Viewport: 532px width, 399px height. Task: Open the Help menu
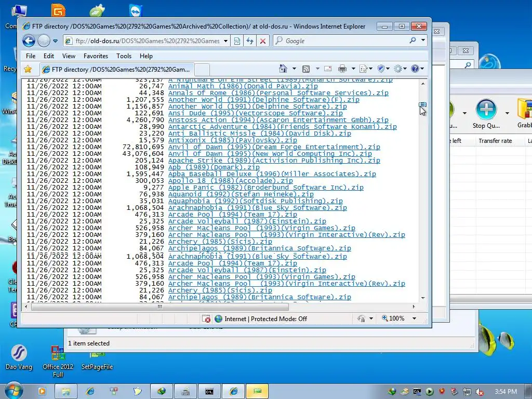point(146,56)
